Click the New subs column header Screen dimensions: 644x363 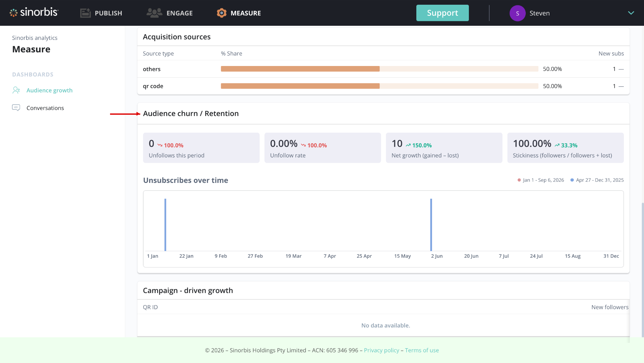pyautogui.click(x=611, y=53)
